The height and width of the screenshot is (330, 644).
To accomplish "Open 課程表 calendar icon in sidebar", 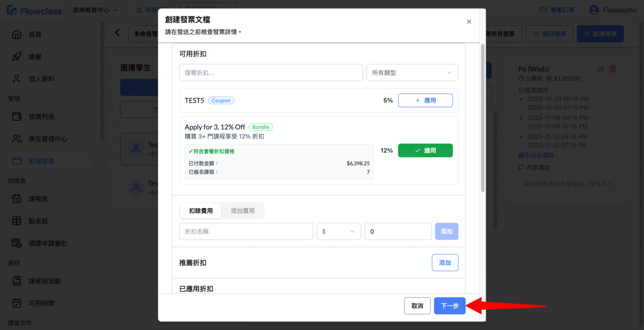I will point(17,199).
